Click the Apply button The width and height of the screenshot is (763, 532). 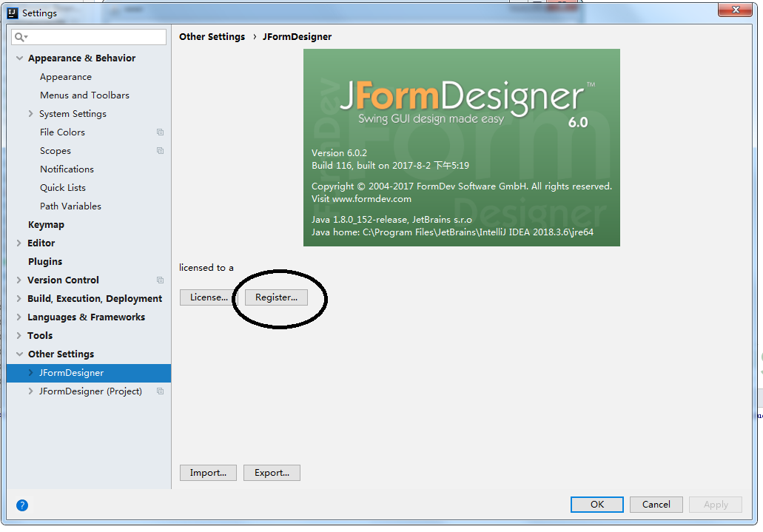tap(716, 505)
